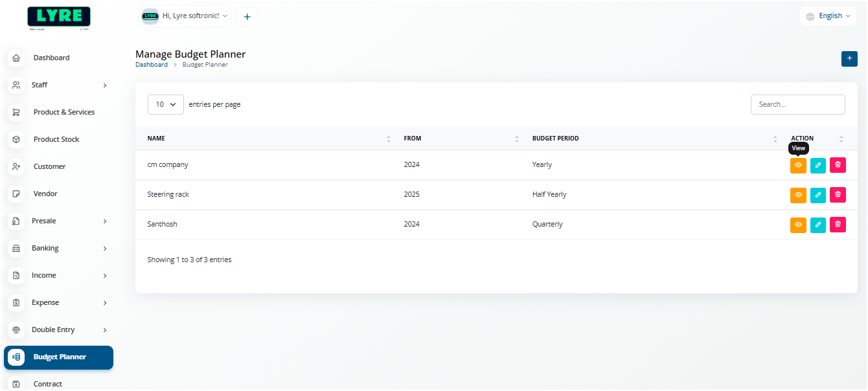Click the blue create budget plus button
Screen dimensions: 868x391
(x=849, y=58)
